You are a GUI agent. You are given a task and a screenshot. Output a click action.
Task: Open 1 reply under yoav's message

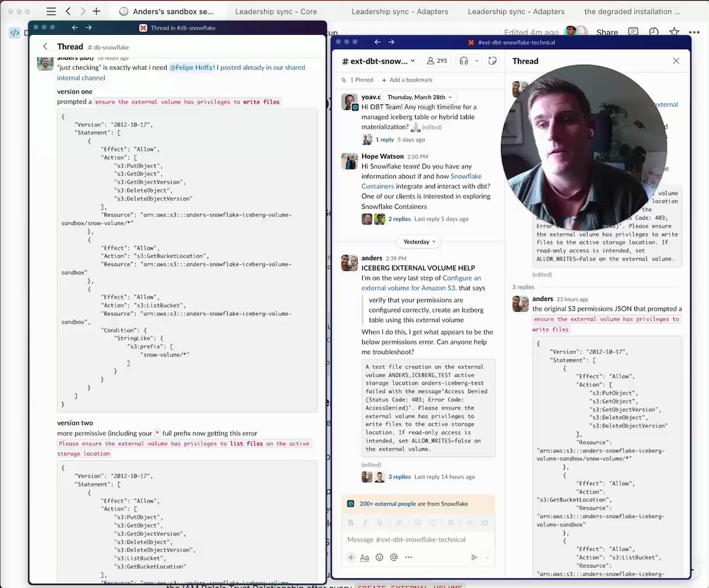(384, 140)
